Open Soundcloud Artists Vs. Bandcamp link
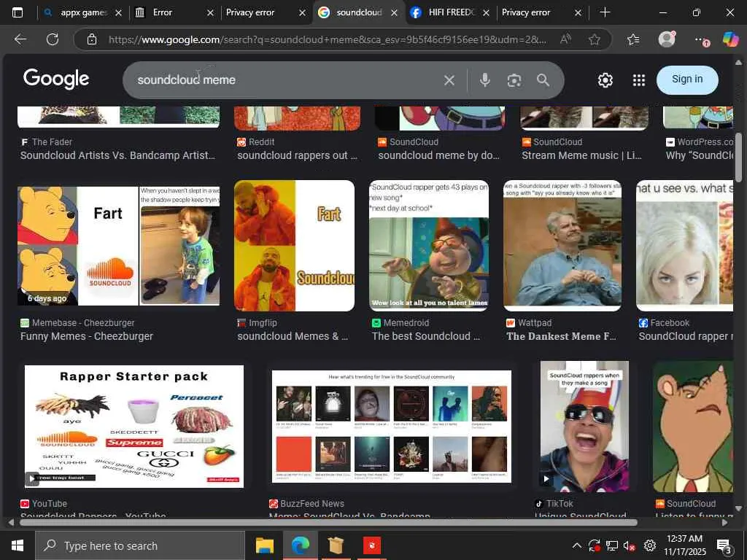 [x=117, y=155]
